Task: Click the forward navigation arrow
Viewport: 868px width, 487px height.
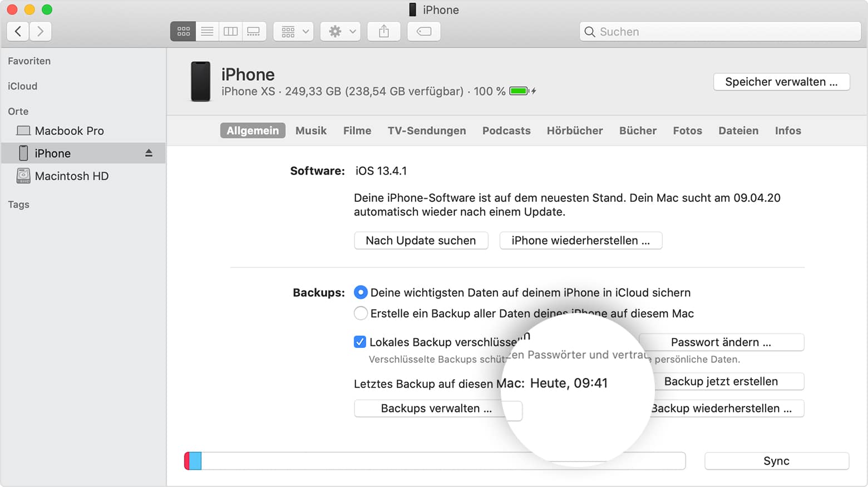Action: coord(41,31)
